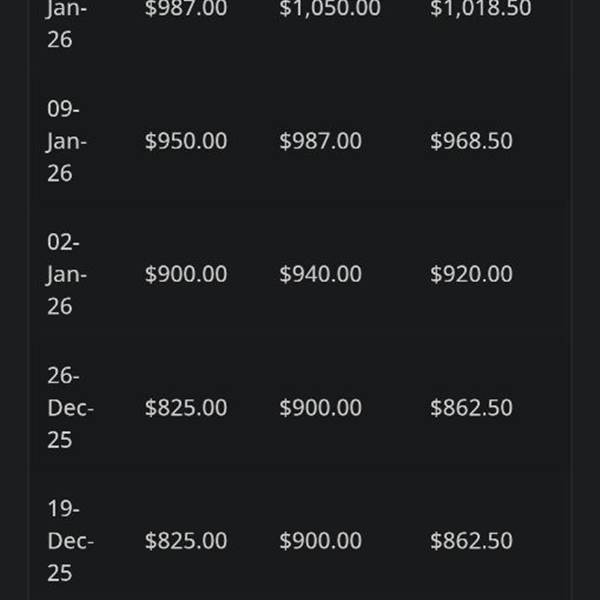
Task: Click $900.00 in the 19-Dec-25 row
Action: click(320, 541)
